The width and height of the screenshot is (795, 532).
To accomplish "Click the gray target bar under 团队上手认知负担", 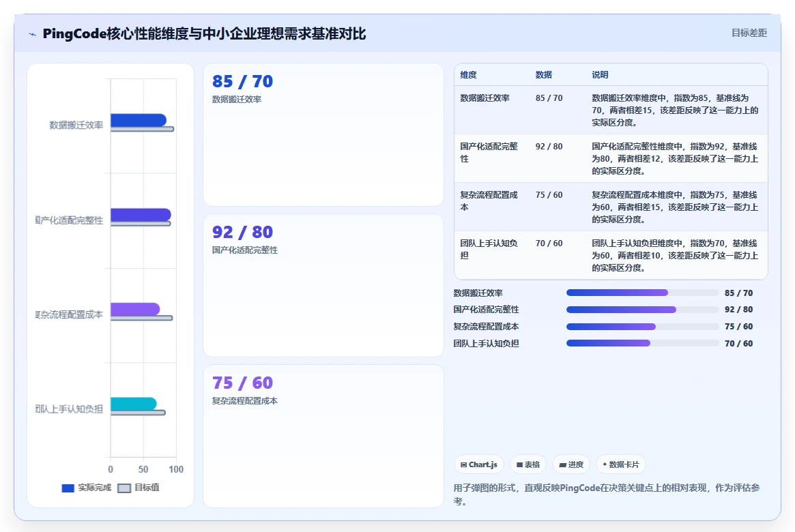I will [138, 413].
